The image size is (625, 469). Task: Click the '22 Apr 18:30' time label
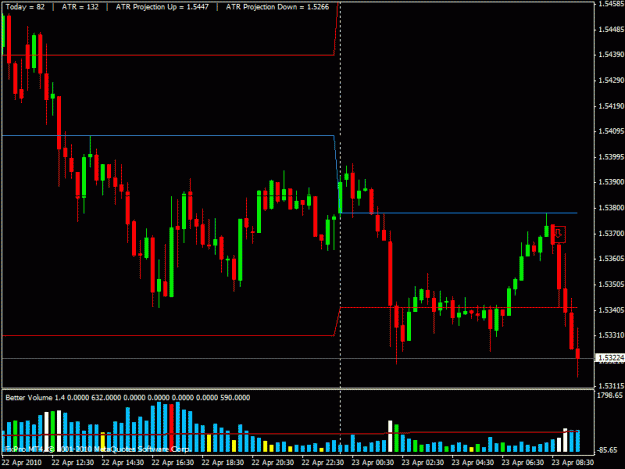point(223,463)
